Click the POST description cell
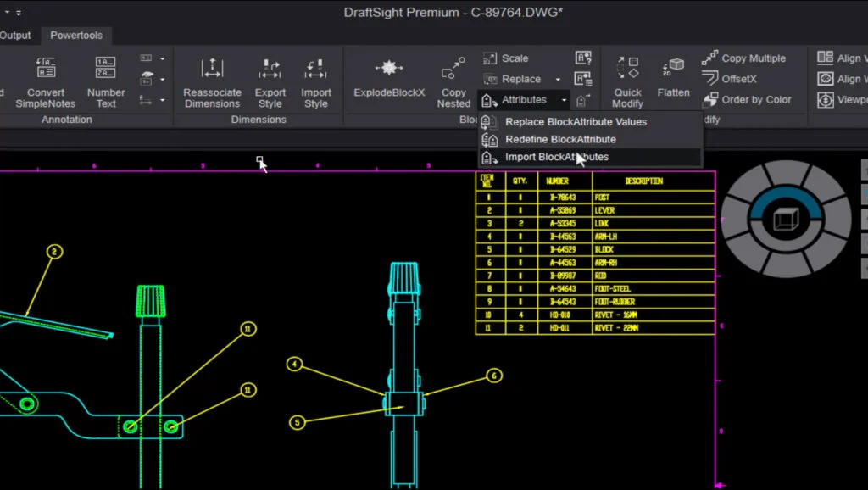The image size is (868, 490). [x=654, y=198]
